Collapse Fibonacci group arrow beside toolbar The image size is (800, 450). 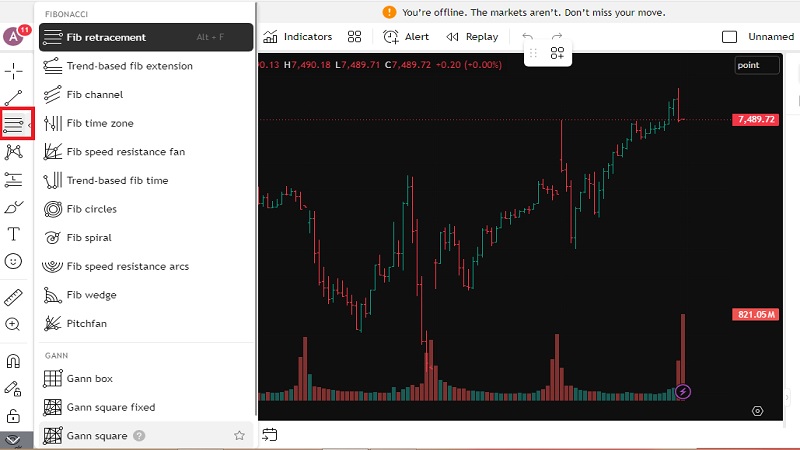(x=30, y=124)
